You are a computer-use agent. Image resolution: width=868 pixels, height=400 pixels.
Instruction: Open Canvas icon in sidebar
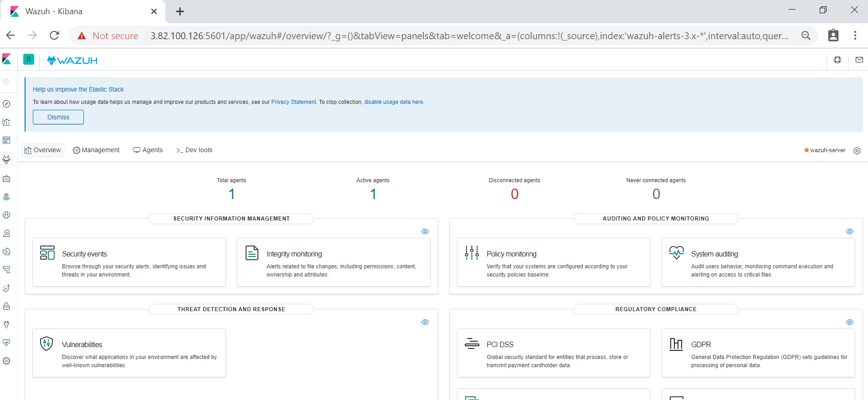[6, 179]
